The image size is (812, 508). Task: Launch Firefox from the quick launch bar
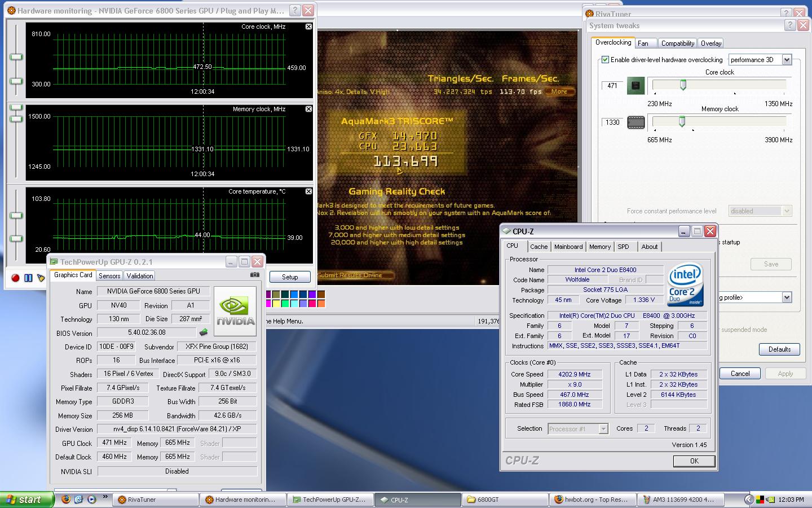(66, 499)
